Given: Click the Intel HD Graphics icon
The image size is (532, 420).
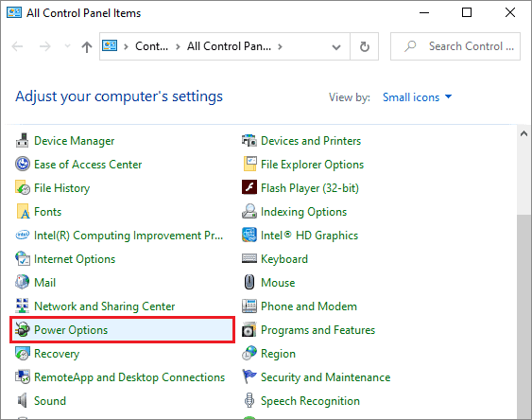Looking at the screenshot, I should pyautogui.click(x=249, y=235).
